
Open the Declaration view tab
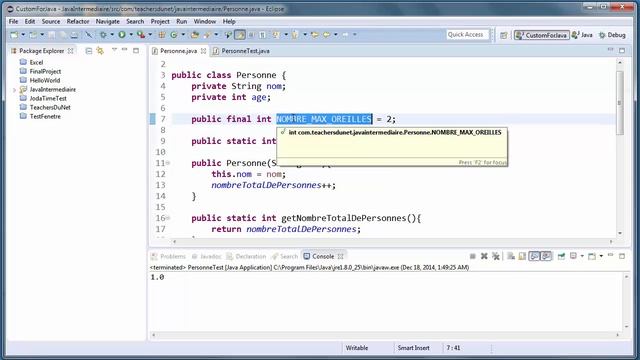[x=247, y=256]
